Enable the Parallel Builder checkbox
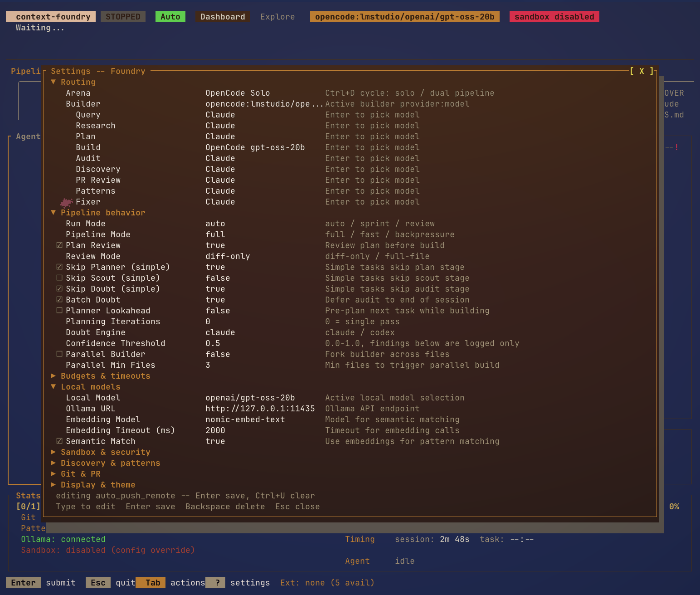The width and height of the screenshot is (700, 595). pos(59,354)
